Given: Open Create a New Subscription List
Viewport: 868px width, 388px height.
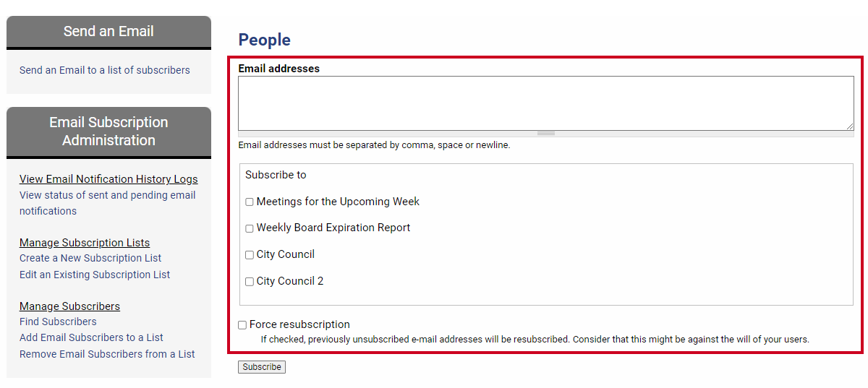Looking at the screenshot, I should click(x=90, y=258).
